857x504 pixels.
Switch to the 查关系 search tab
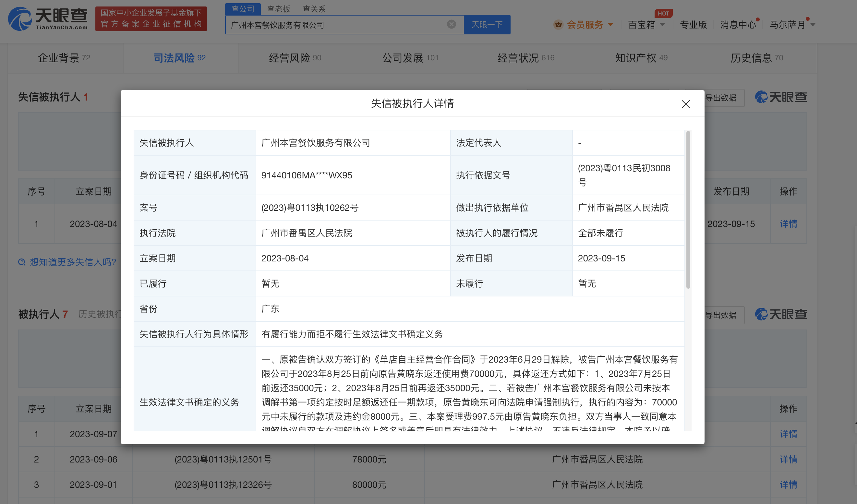pos(314,9)
